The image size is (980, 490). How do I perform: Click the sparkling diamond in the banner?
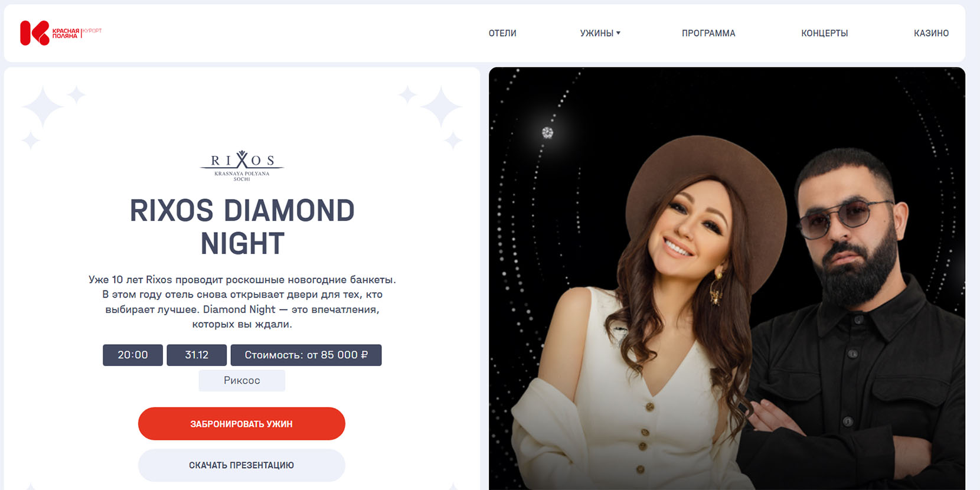click(x=548, y=133)
